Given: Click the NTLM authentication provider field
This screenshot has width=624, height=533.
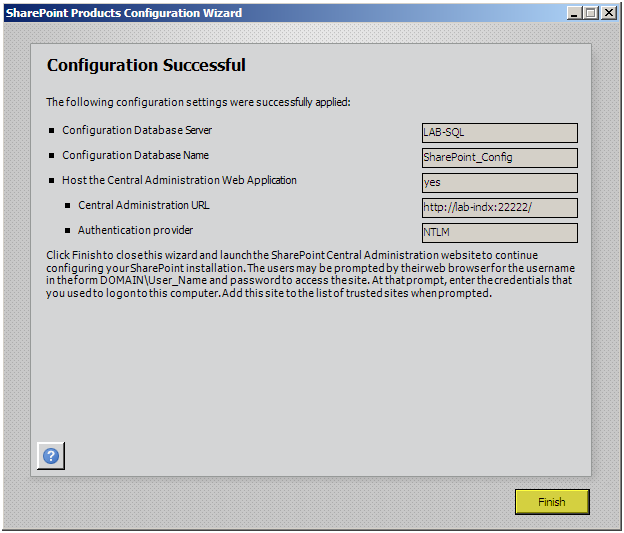Looking at the screenshot, I should point(499,232).
